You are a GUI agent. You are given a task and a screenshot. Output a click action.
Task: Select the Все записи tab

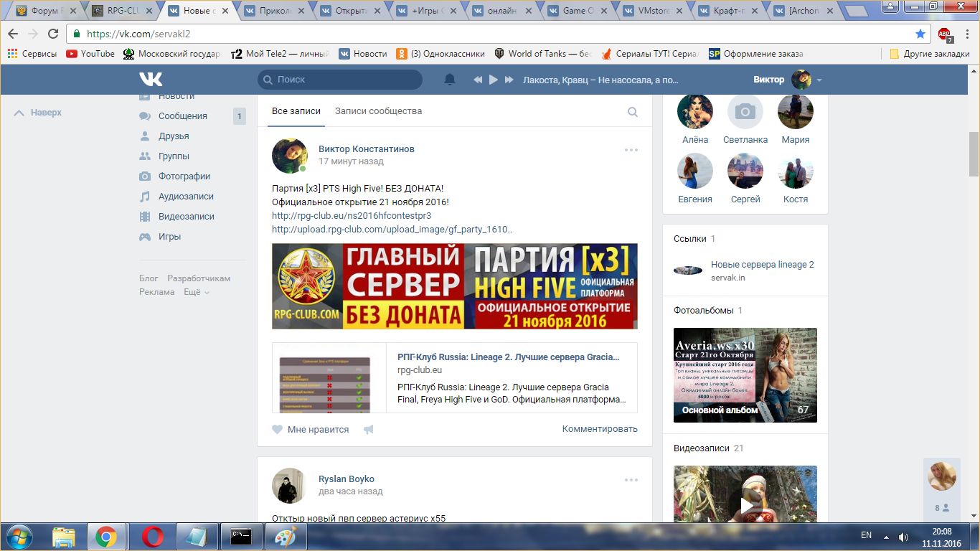[x=295, y=111]
